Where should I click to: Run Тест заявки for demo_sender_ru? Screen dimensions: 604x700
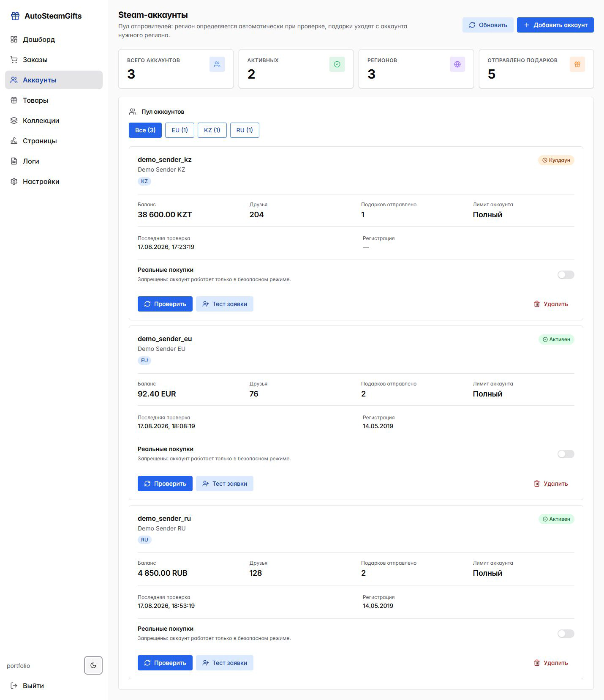(x=225, y=663)
